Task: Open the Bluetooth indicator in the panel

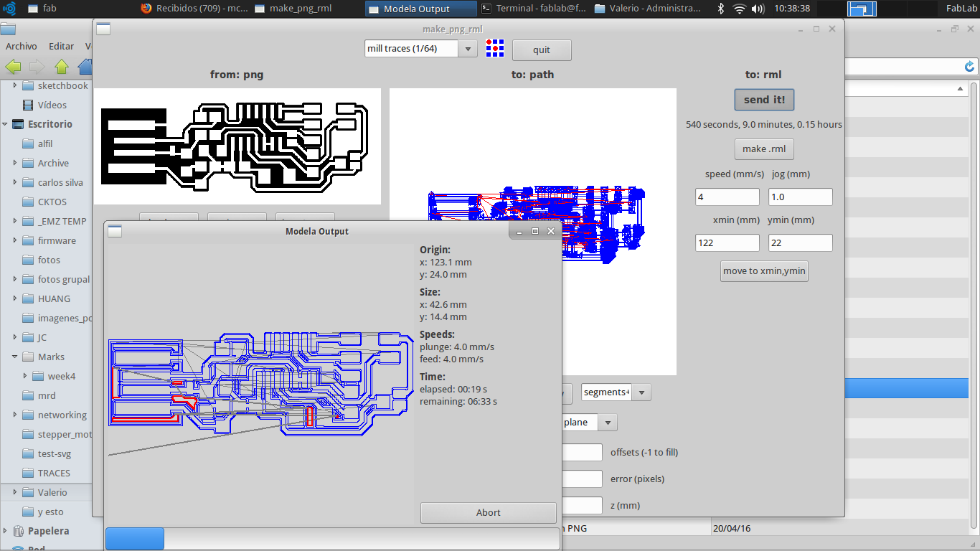Action: pos(721,9)
